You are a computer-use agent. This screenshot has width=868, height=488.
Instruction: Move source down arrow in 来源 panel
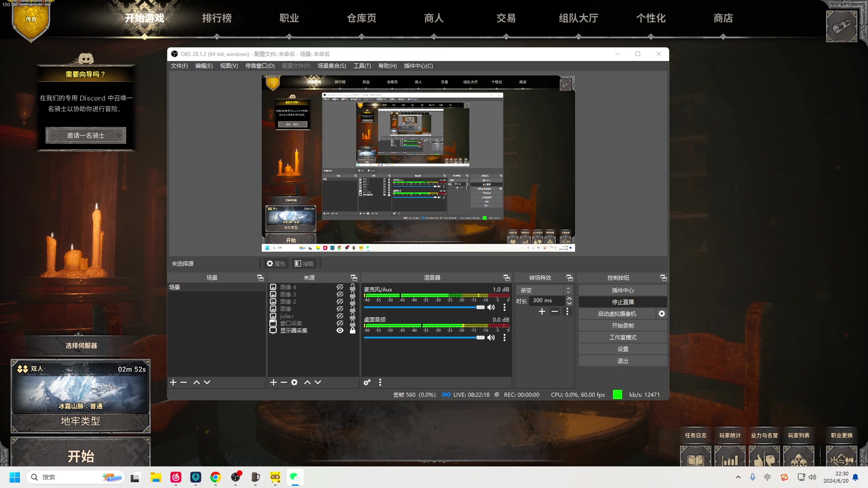(318, 382)
